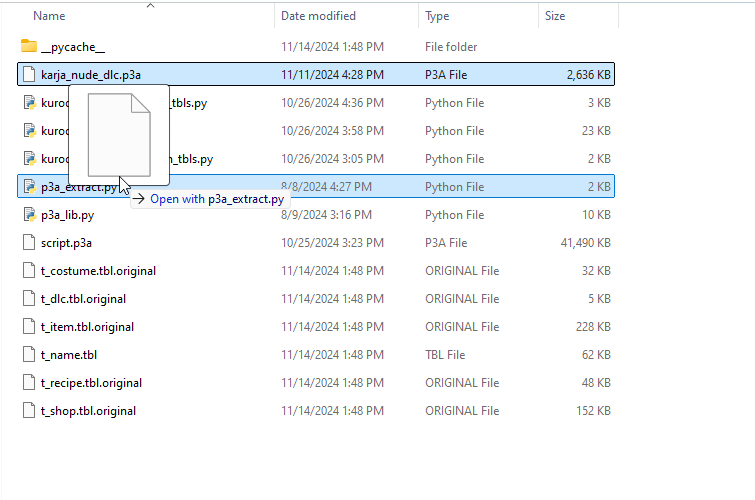Sort by the Size column header
Screen dimensions: 755x500
(555, 16)
